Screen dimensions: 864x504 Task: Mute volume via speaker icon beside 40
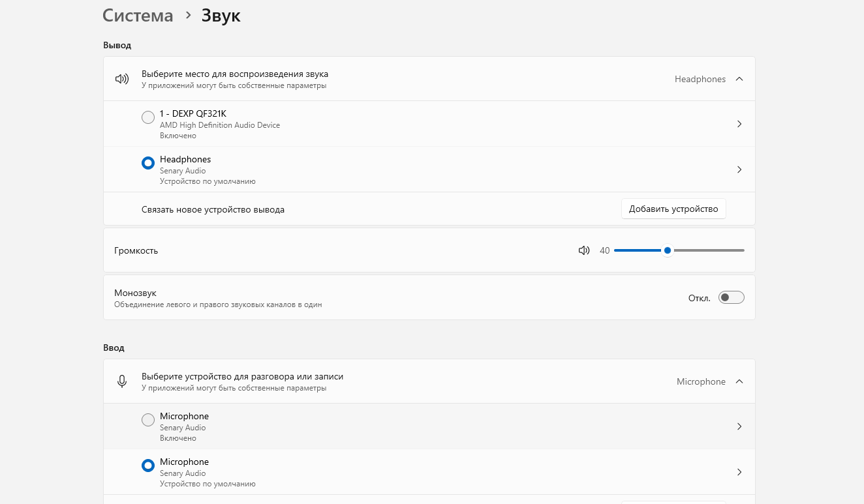[584, 250]
